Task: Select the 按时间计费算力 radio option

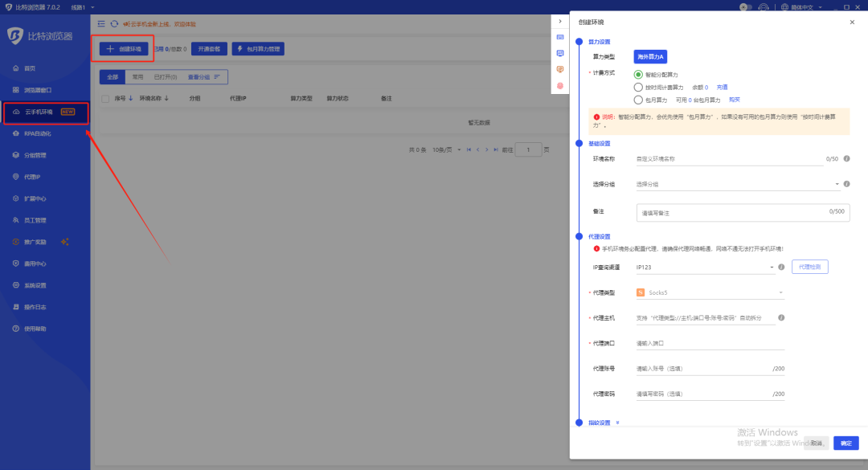Action: (639, 87)
